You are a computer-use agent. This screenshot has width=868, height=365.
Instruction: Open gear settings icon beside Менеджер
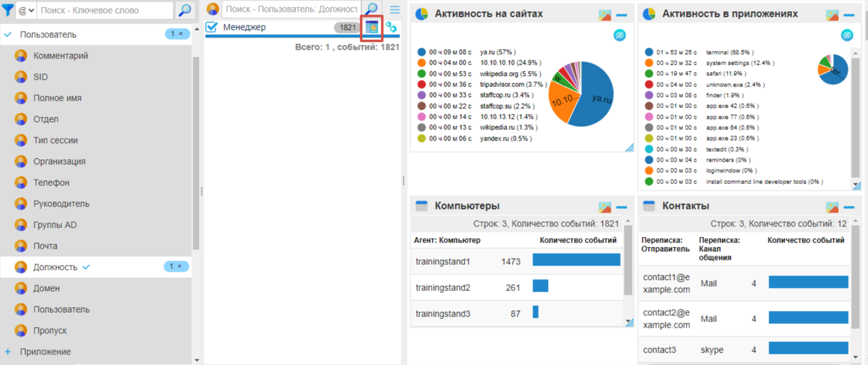tap(391, 27)
